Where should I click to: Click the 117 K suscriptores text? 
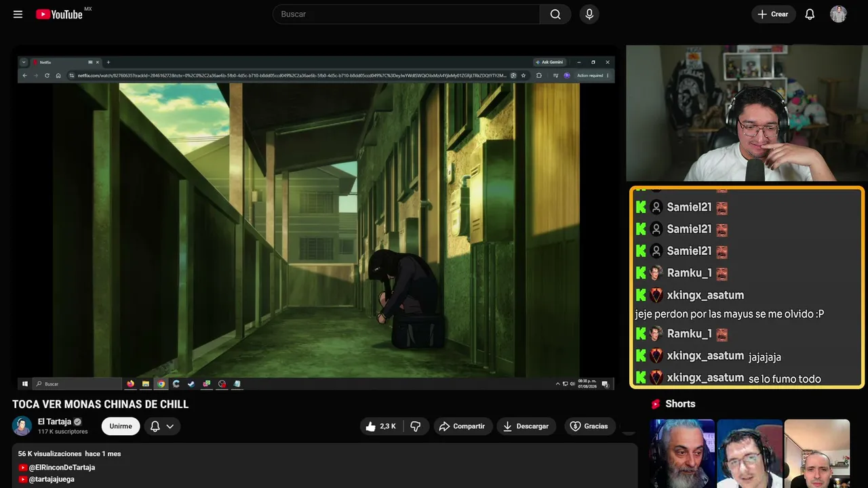point(63,432)
